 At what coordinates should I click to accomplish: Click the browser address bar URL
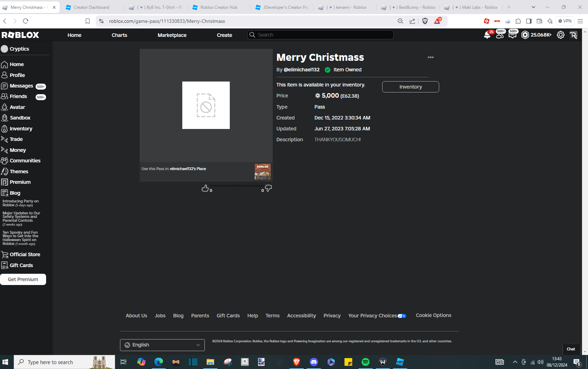coord(167,21)
